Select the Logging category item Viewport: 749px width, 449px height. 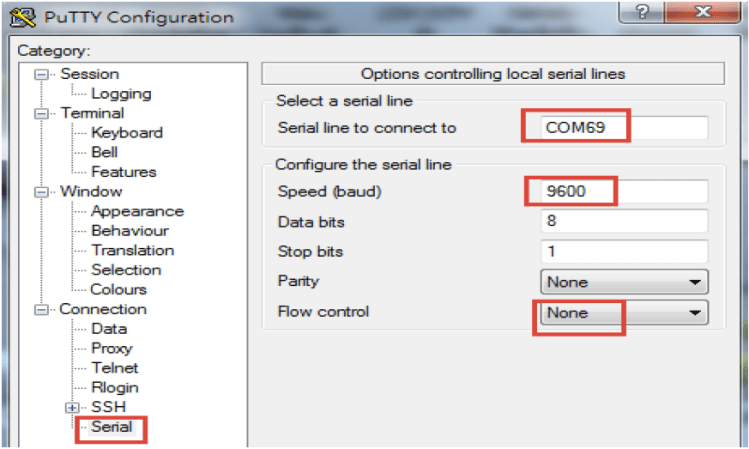pos(121,94)
